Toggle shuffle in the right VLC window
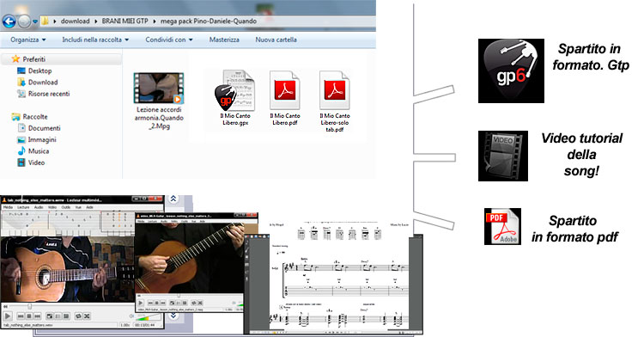644x337 pixels. [x=200, y=303]
